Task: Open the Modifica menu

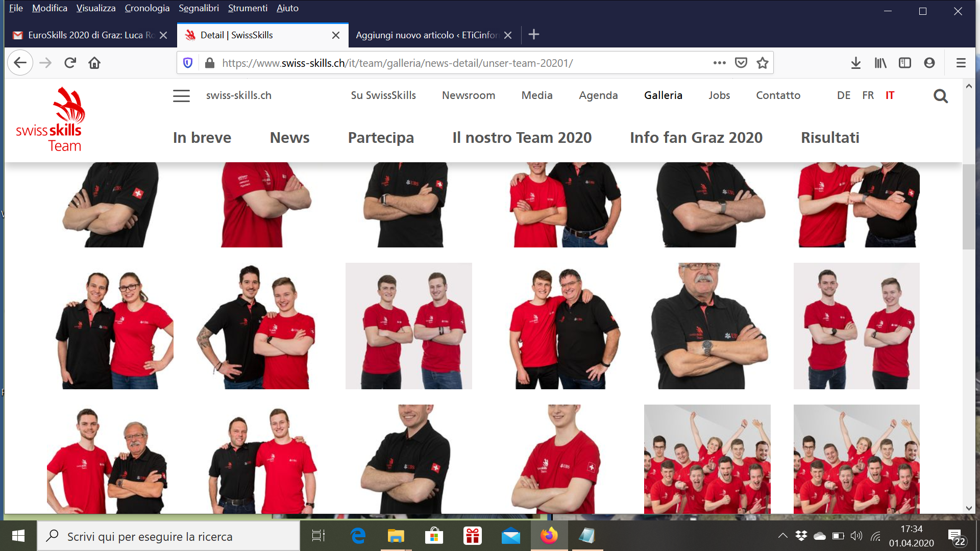Action: [x=50, y=8]
